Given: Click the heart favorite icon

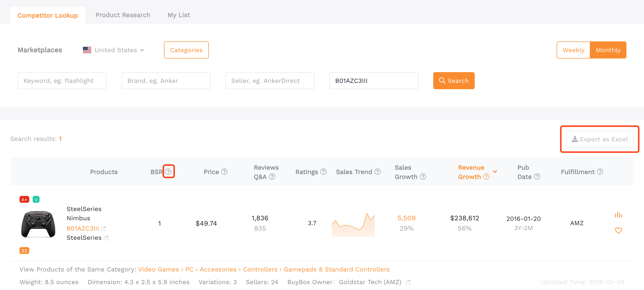Looking at the screenshot, I should [x=618, y=230].
